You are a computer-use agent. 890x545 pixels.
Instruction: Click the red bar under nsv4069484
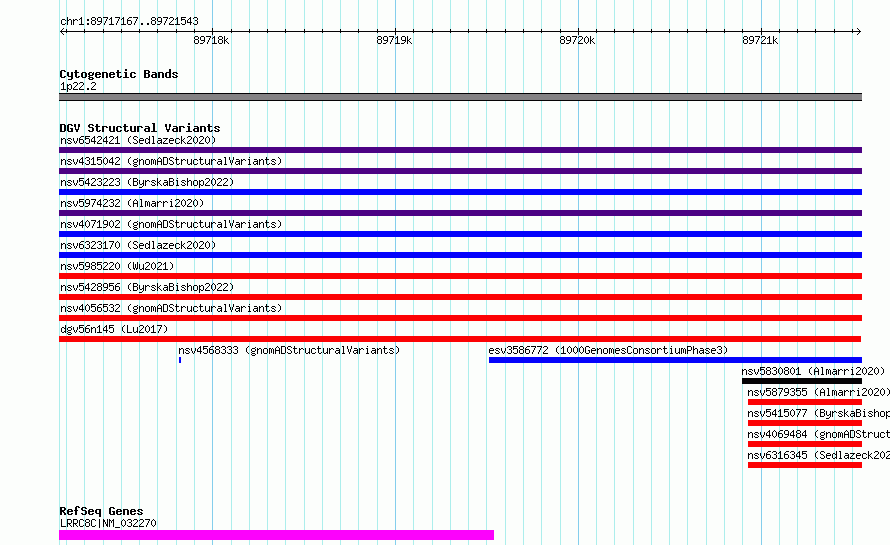coord(805,444)
